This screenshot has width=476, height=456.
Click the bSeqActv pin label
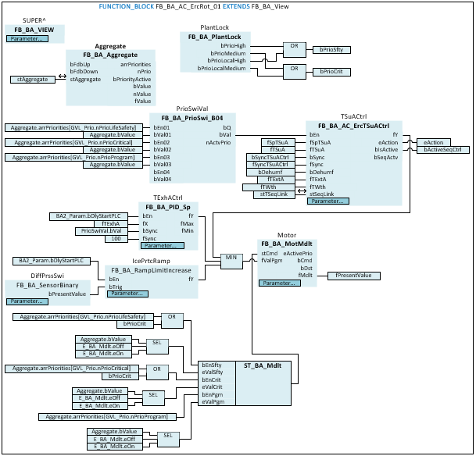pos(386,158)
